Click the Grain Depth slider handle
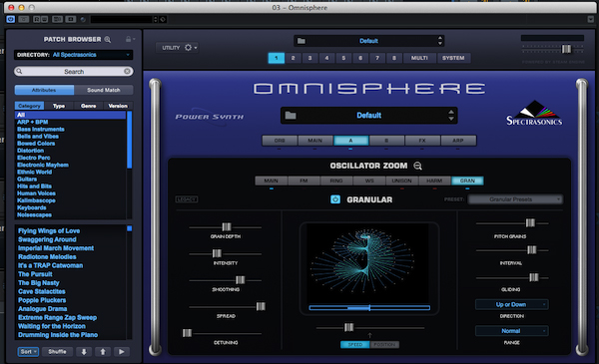599x364 pixels. tap(227, 227)
